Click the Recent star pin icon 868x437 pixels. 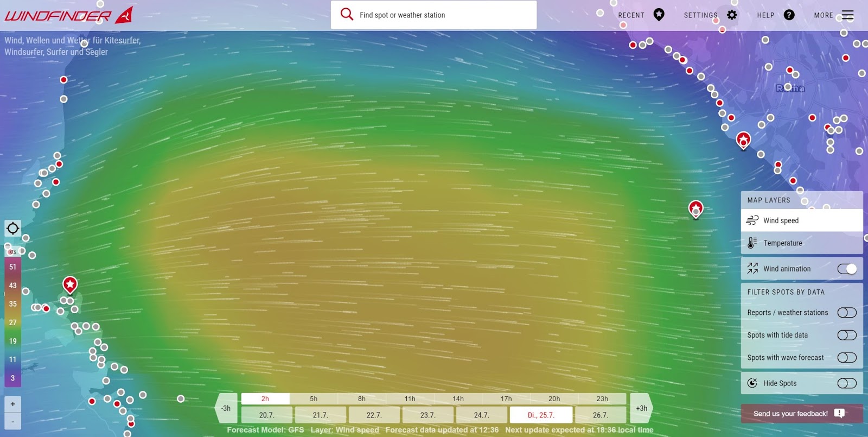pyautogui.click(x=659, y=15)
